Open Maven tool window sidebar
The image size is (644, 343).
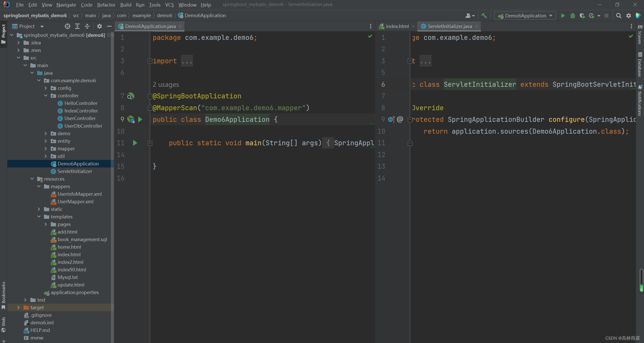(x=640, y=35)
